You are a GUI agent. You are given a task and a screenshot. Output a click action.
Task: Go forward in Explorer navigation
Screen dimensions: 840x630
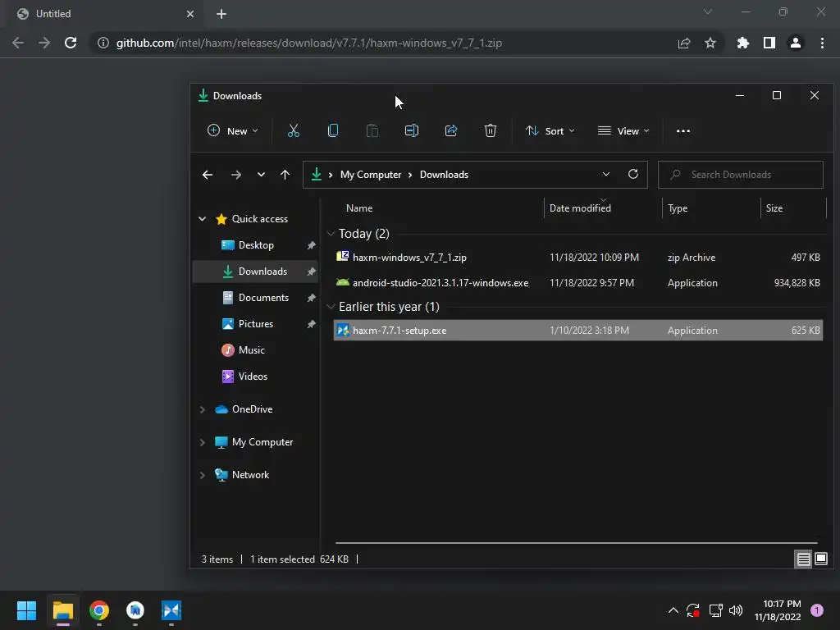pos(235,175)
